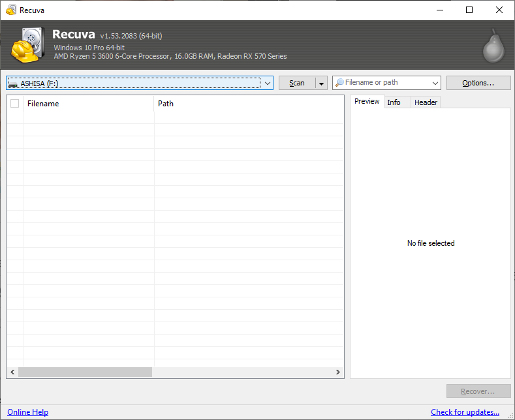The height and width of the screenshot is (420, 515).
Task: Click the Recover… button
Action: [478, 391]
